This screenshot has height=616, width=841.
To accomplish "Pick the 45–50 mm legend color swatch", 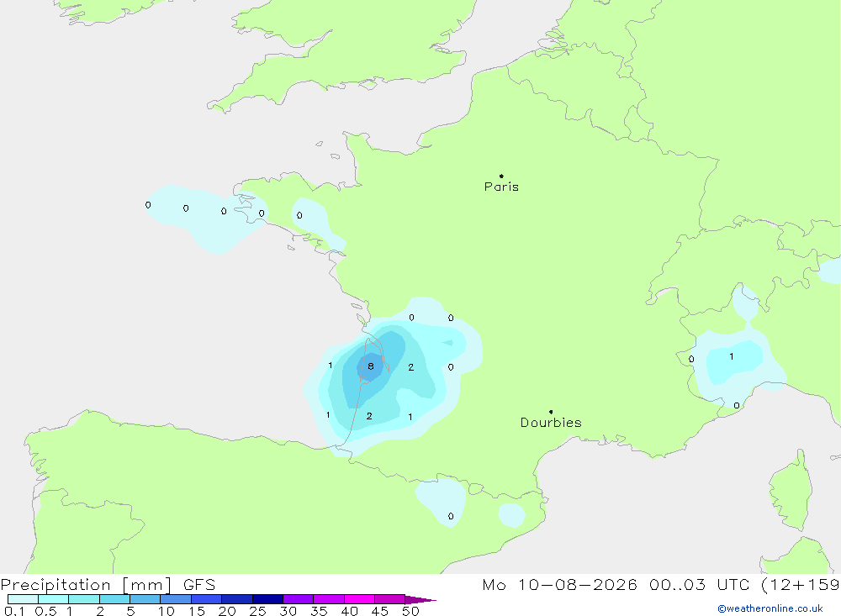I will 390,599.
